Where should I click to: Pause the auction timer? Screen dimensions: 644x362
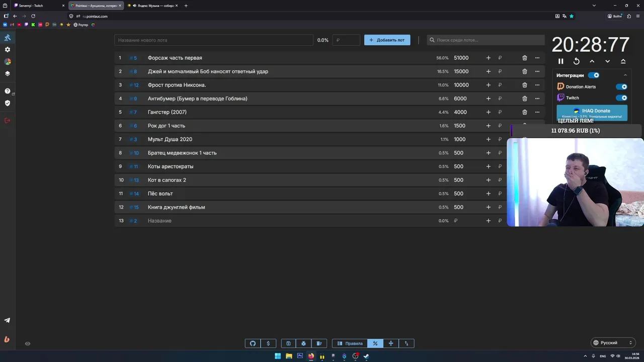click(x=561, y=61)
